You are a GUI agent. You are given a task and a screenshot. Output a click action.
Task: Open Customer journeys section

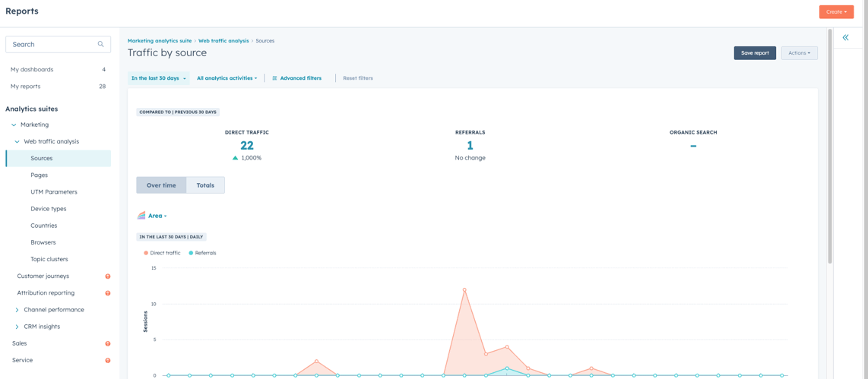(43, 276)
